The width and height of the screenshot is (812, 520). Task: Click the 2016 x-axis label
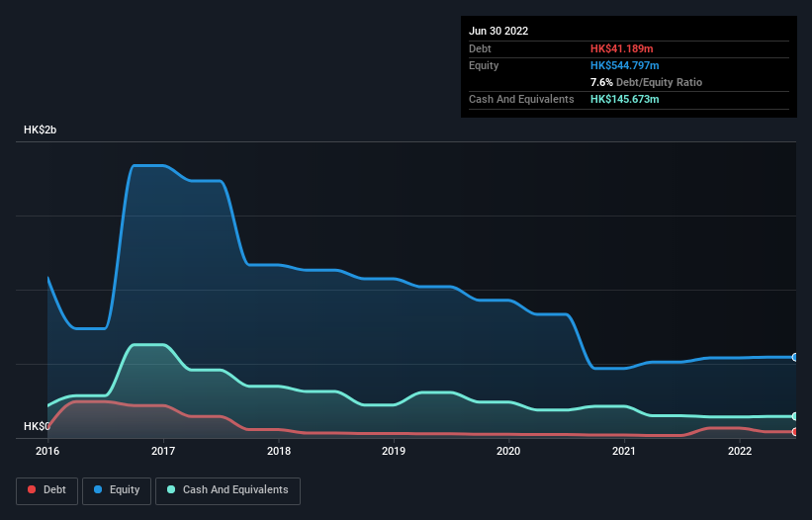click(47, 451)
